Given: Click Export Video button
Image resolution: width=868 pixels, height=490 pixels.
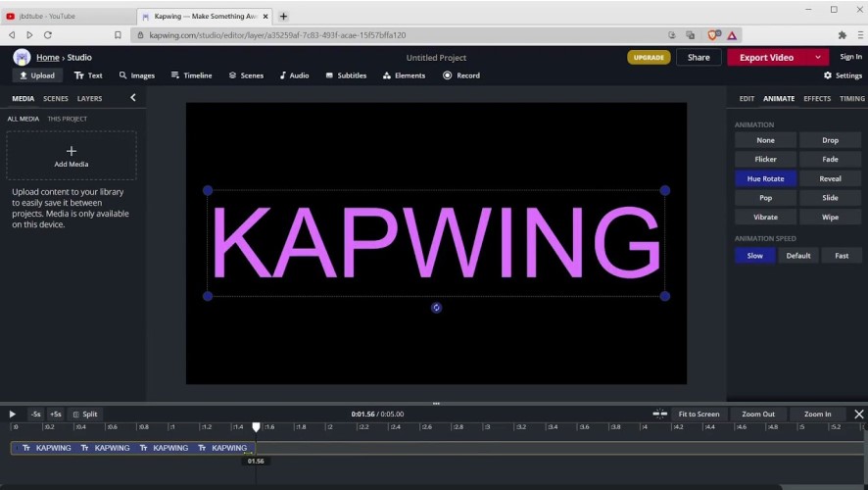Looking at the screenshot, I should [767, 57].
